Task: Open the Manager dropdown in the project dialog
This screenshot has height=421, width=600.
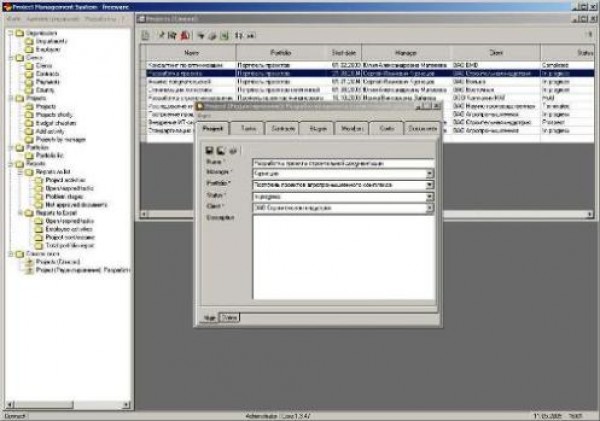Action: [430, 174]
